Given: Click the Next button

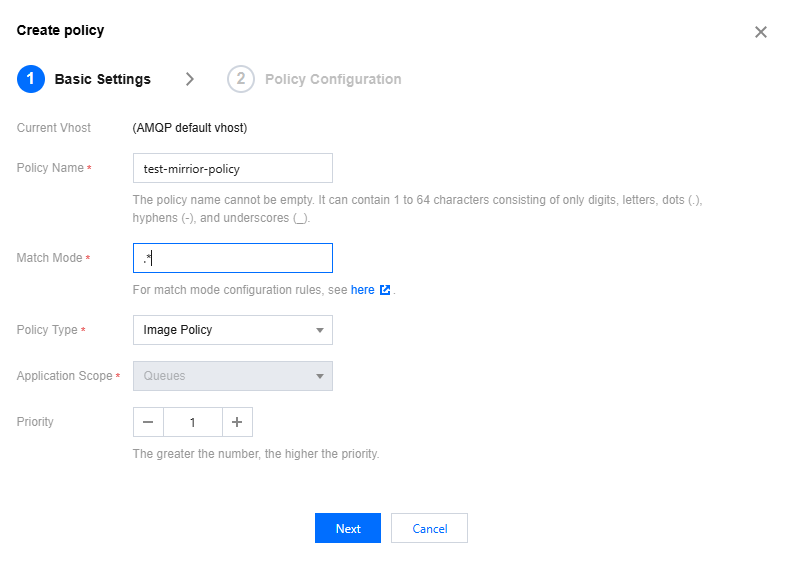Looking at the screenshot, I should [348, 529].
